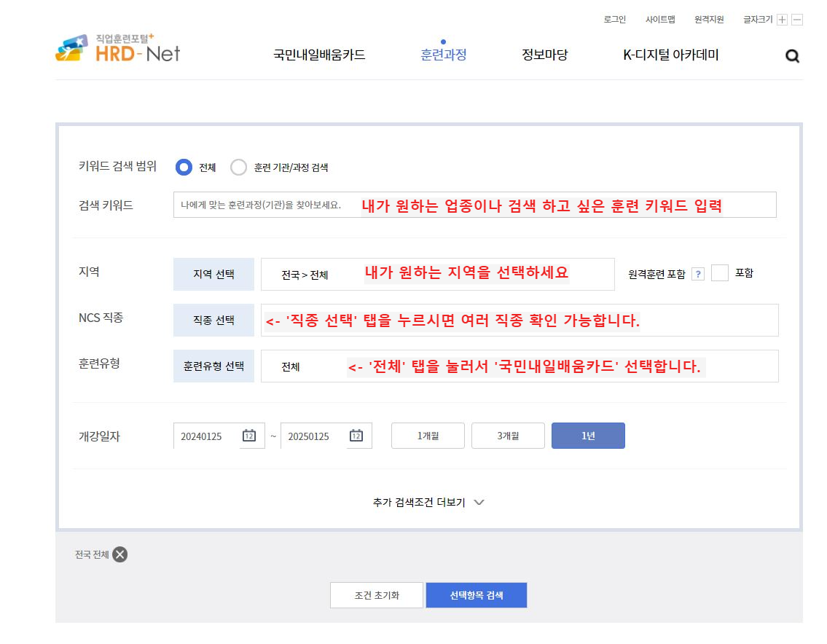Image resolution: width=827 pixels, height=644 pixels.
Task: Open the calendar icon for end date 20250125
Action: point(355,435)
